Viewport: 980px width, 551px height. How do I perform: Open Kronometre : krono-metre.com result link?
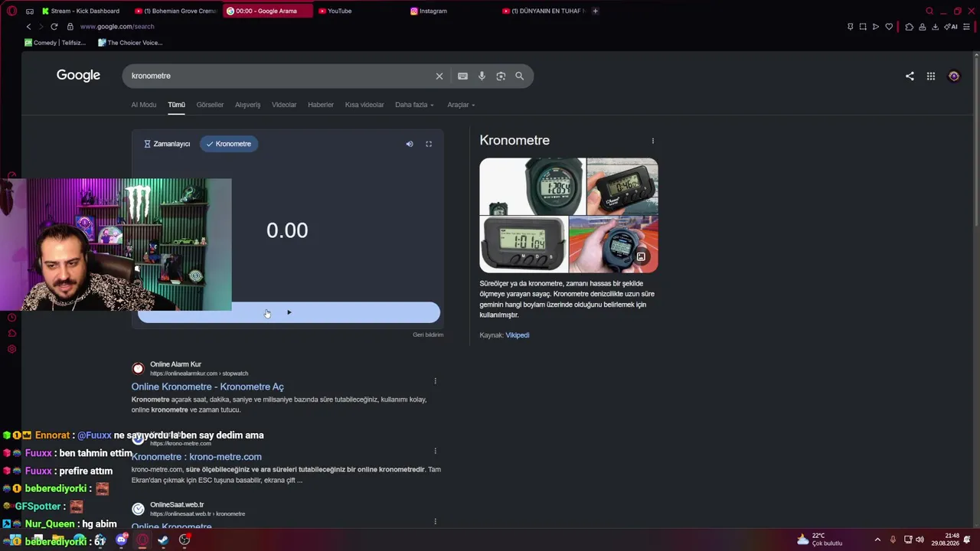pos(197,457)
